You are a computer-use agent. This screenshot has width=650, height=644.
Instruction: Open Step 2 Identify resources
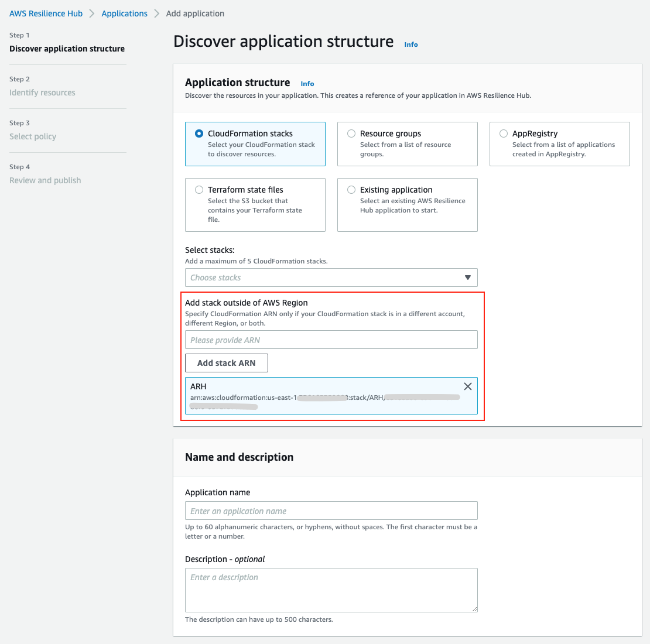coord(42,93)
